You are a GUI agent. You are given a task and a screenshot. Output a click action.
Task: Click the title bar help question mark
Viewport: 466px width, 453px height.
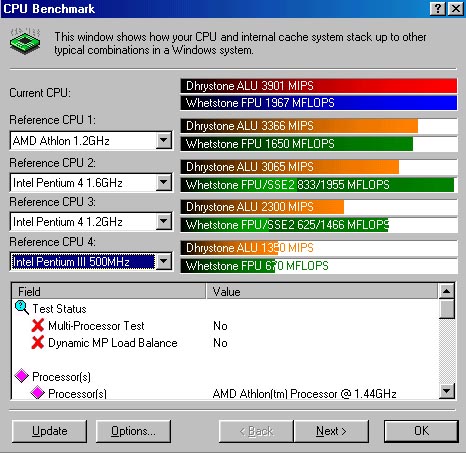tap(437, 9)
